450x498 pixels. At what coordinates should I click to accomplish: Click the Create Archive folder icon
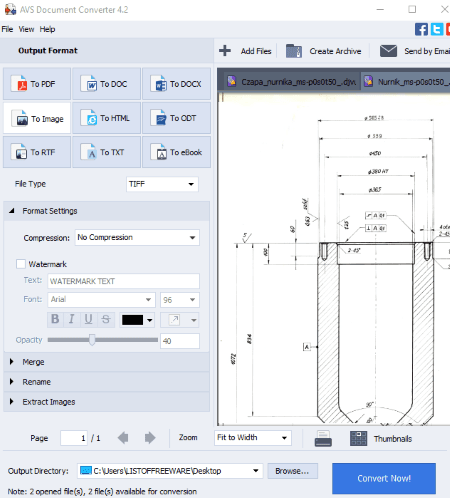tap(294, 51)
